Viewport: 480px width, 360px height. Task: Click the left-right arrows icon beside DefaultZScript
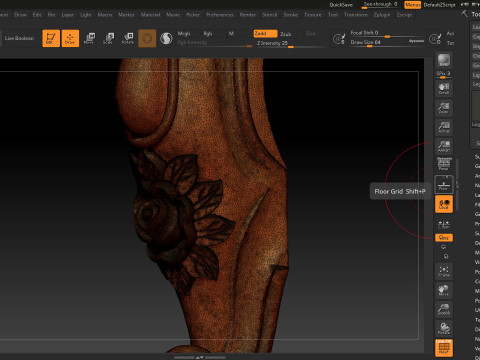pos(464,4)
